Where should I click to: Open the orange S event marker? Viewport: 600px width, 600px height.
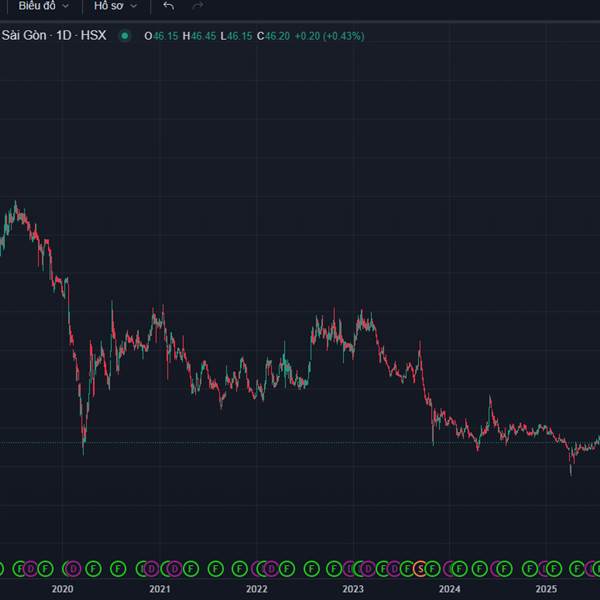420,569
